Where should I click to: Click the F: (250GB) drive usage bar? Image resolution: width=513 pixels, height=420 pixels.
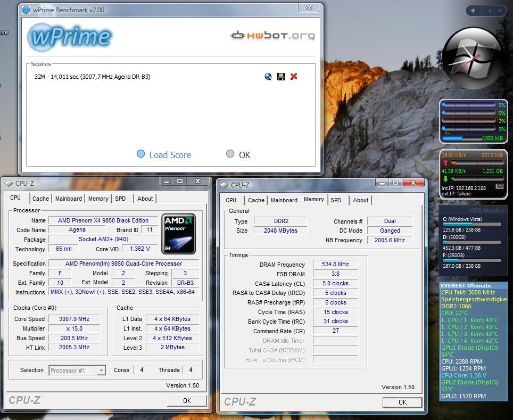click(x=471, y=260)
